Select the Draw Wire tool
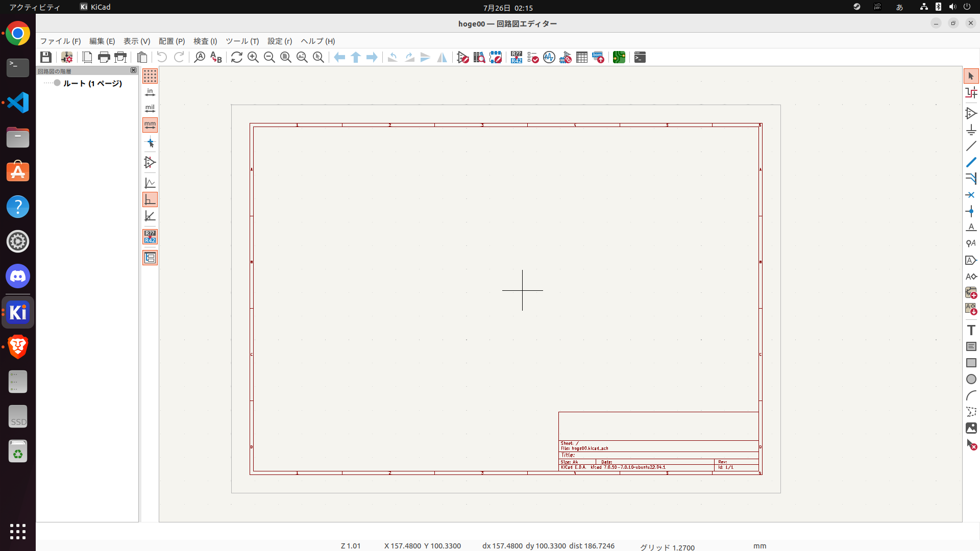 click(x=971, y=146)
